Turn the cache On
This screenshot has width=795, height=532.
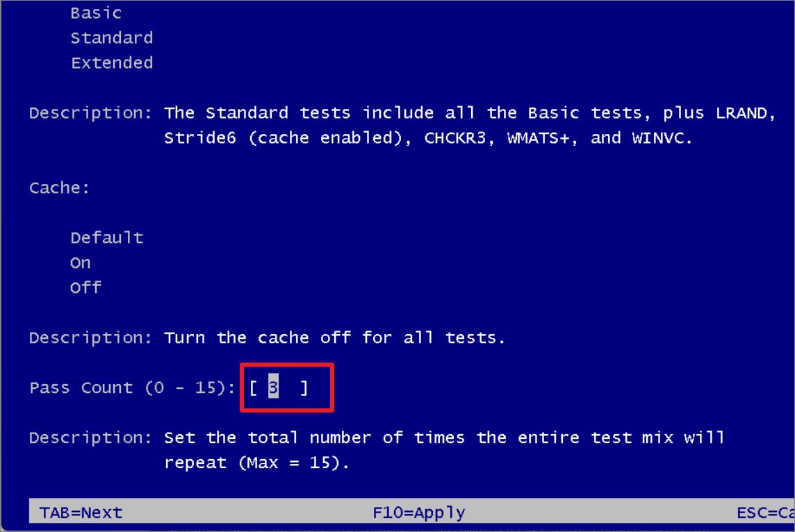click(80, 263)
